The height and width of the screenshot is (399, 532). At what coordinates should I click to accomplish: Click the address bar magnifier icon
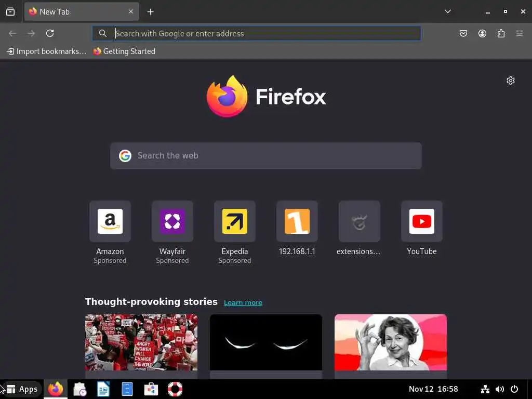tap(102, 33)
